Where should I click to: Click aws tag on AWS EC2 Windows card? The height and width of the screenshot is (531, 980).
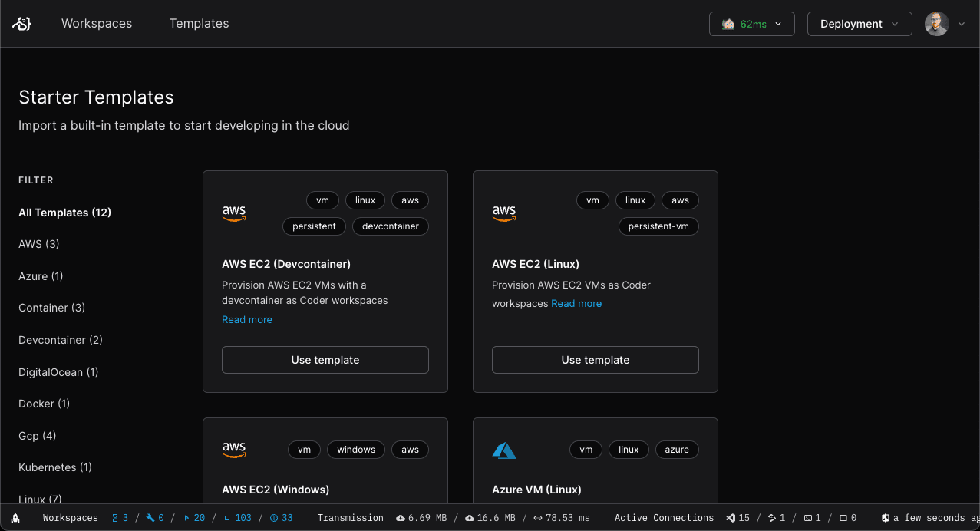(411, 450)
